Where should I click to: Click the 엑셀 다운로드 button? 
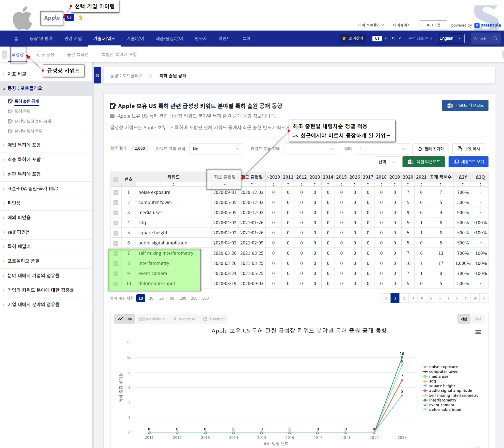point(423,162)
